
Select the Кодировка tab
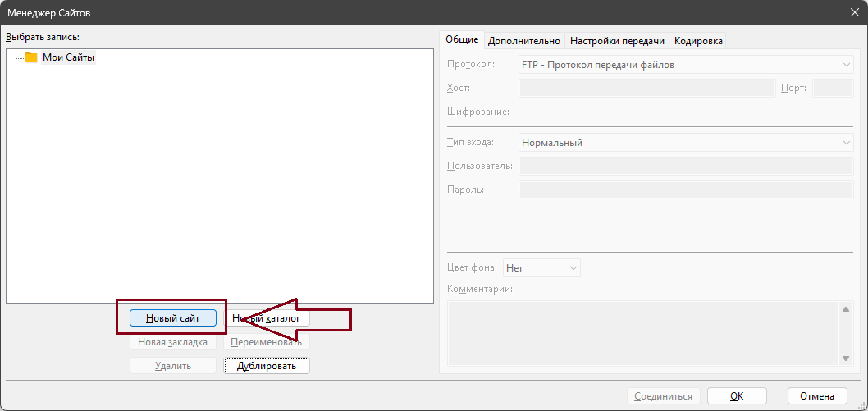click(698, 41)
